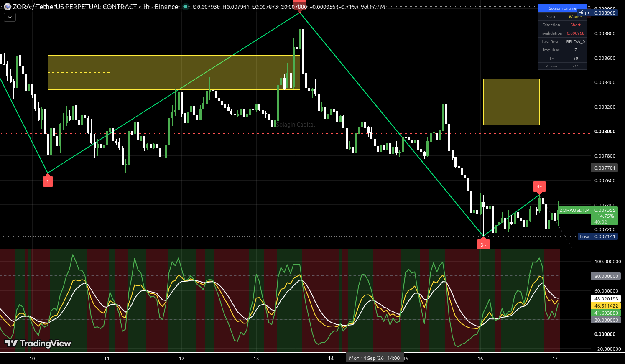This screenshot has height=364, width=625.
Task: Click the yellow oscillator value 46.511422
Action: [x=606, y=306]
